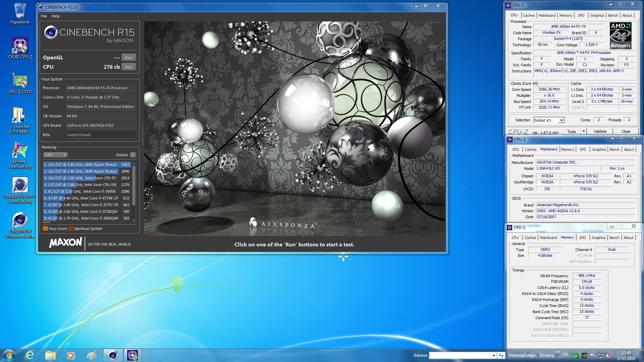Select ranking row 3 Intel Xeon CPU E5
The height and width of the screenshot is (362, 644).
[87, 178]
